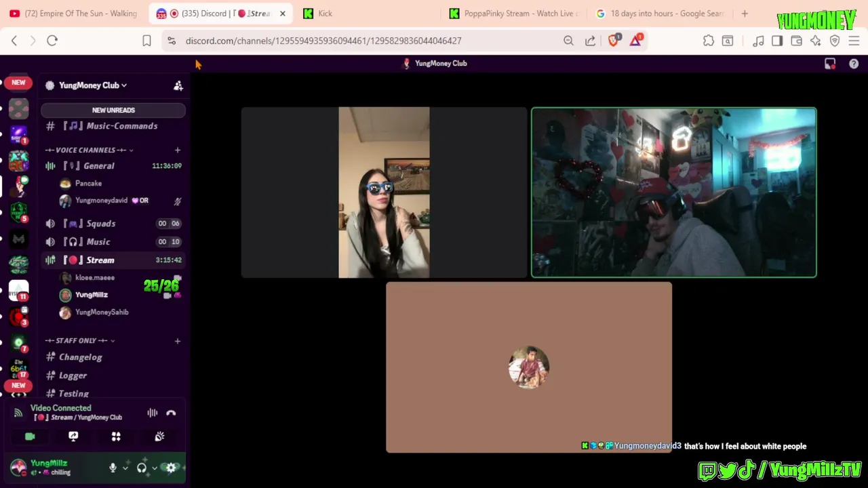Switch to PoppaPinky Stream tab
868x488 pixels.
514,14
